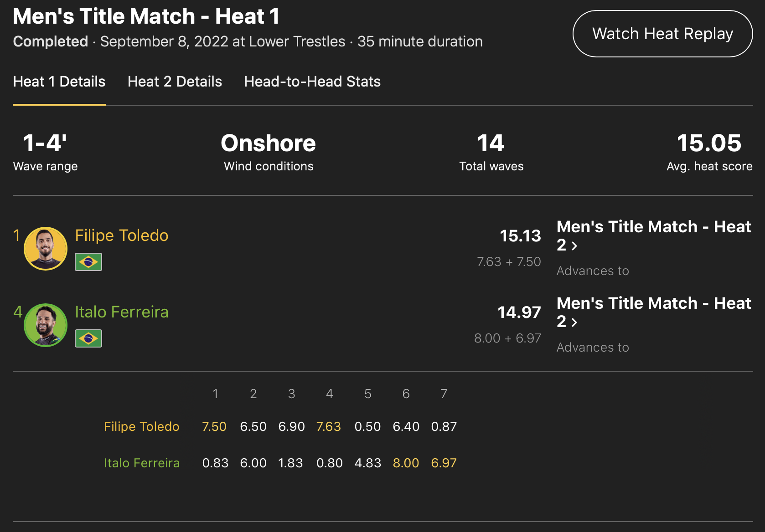Screen dimensions: 765x532
Task: Open the Head-to-Head Stats tab
Action: (x=312, y=82)
